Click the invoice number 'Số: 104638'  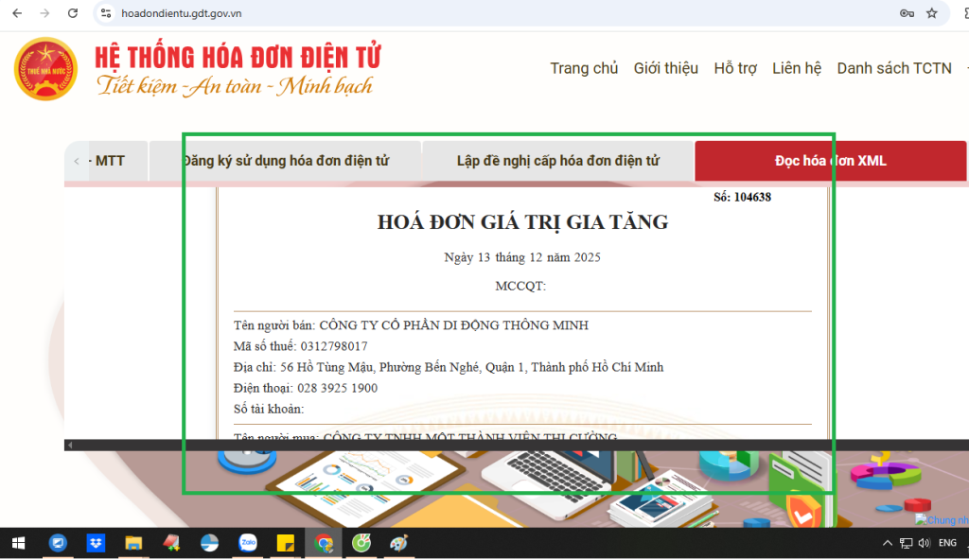[x=742, y=197]
